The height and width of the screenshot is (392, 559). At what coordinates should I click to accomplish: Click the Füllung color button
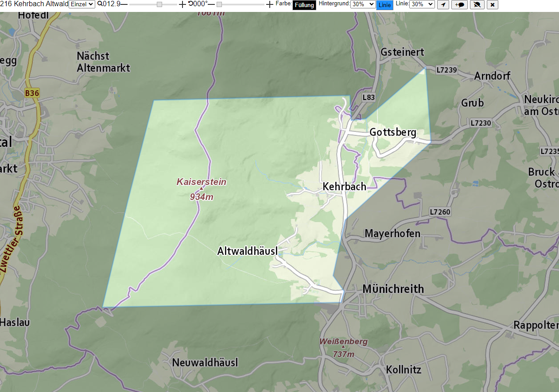tap(304, 5)
